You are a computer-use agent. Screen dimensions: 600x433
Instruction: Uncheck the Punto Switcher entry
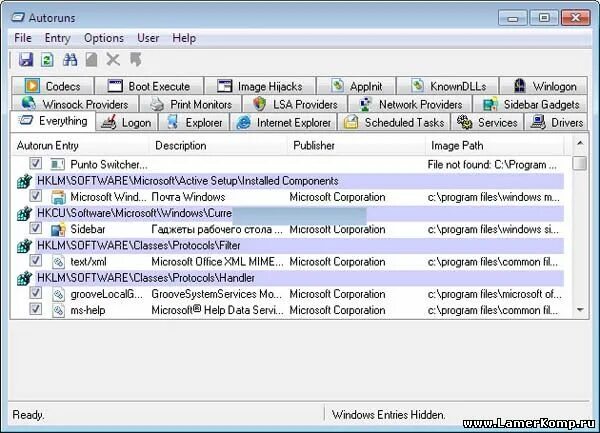tap(36, 163)
